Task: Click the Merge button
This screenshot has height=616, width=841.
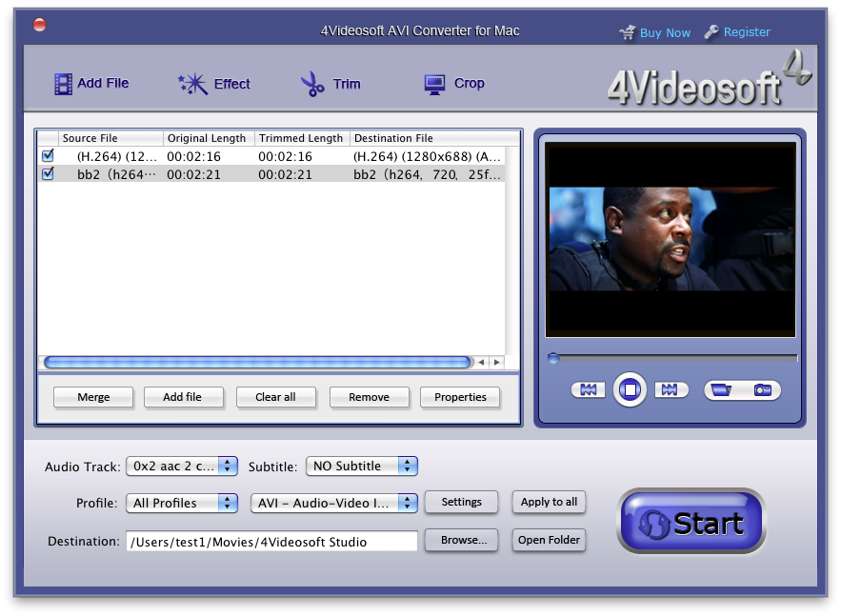Action: pos(93,397)
